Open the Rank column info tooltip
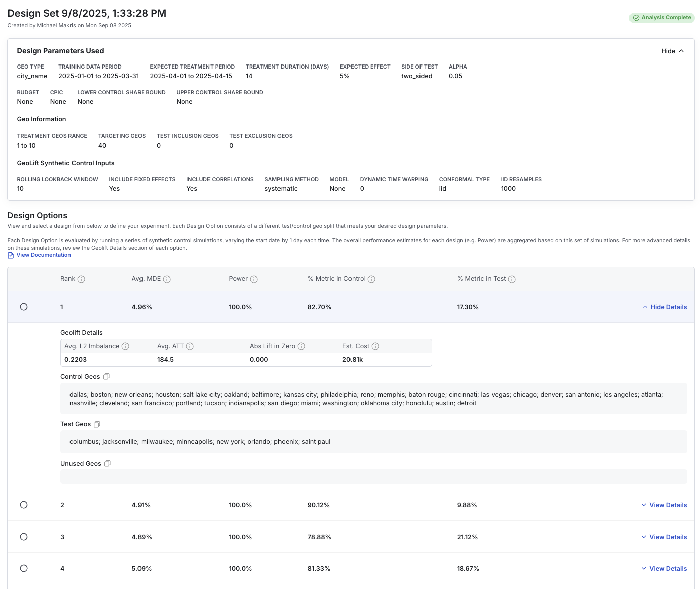The image size is (700, 589). click(x=82, y=279)
